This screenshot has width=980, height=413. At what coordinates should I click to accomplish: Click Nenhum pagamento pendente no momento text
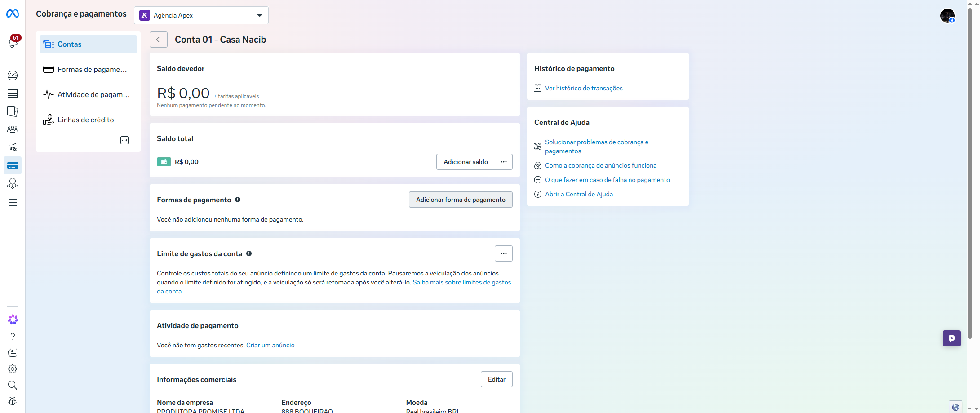coord(211,105)
